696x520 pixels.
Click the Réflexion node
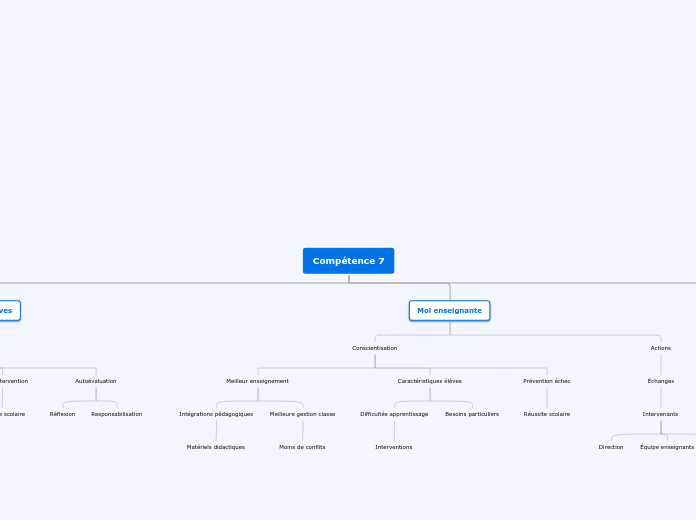[62, 414]
